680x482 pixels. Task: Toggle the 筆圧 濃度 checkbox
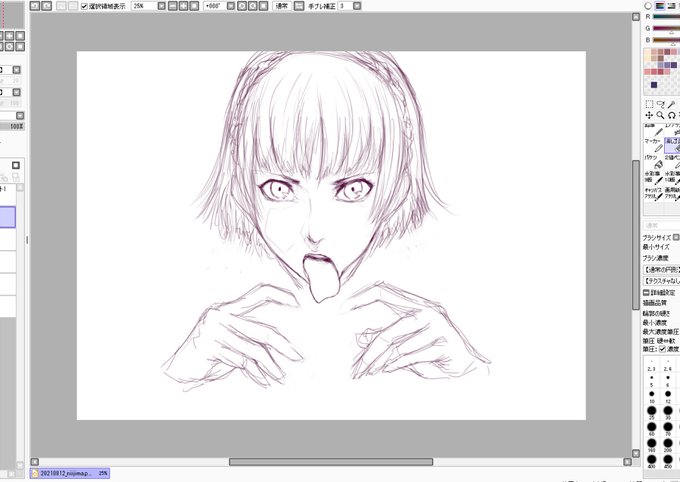(662, 349)
